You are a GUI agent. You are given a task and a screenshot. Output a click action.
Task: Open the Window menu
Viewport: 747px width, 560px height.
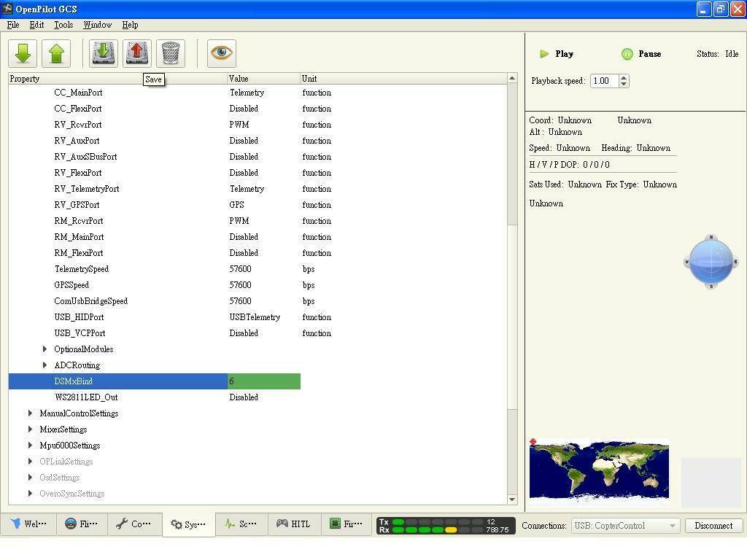tap(98, 25)
